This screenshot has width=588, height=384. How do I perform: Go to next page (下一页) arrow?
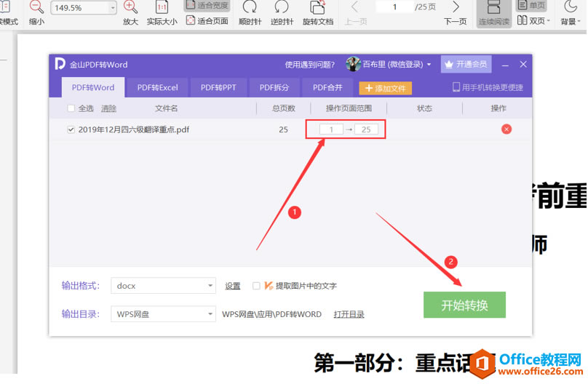point(456,7)
